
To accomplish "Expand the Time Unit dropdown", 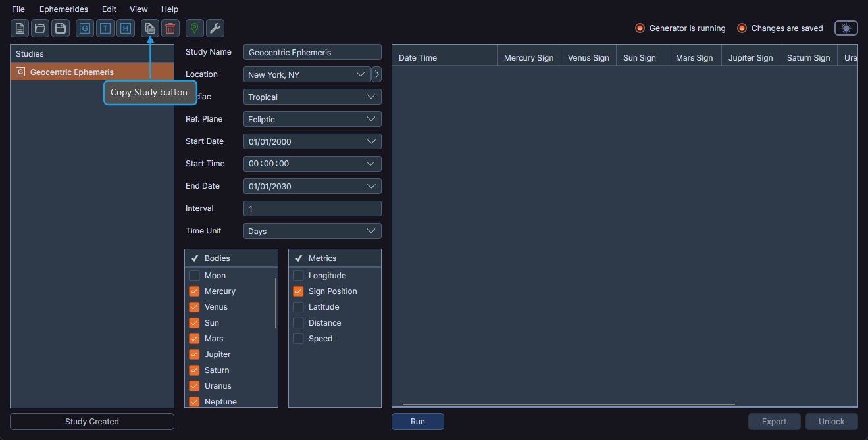I will point(312,231).
